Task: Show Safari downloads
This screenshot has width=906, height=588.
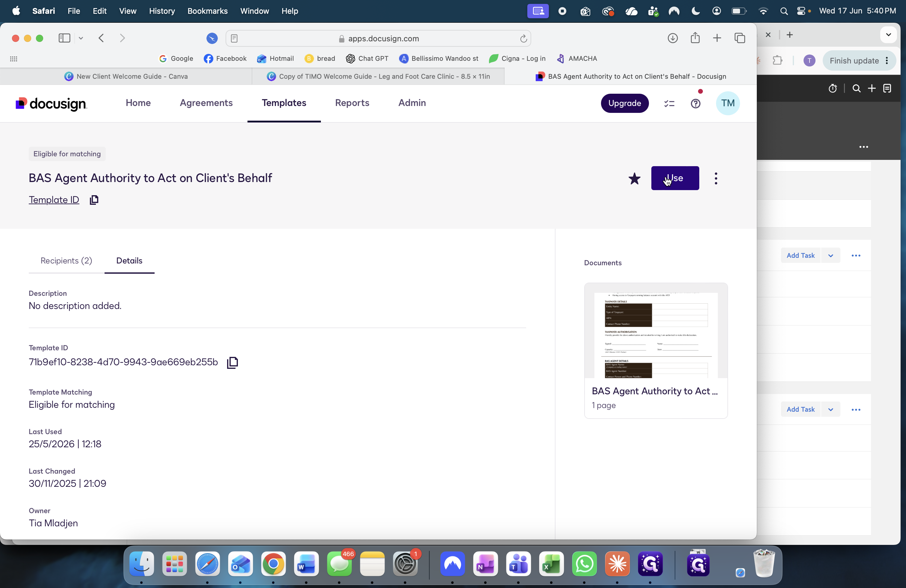Action: (673, 38)
